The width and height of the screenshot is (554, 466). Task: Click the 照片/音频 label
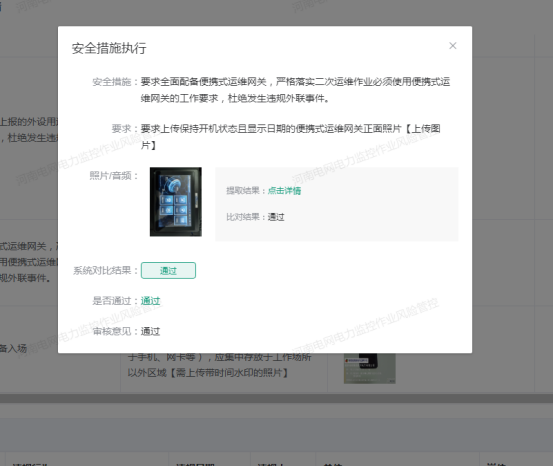[x=114, y=176]
